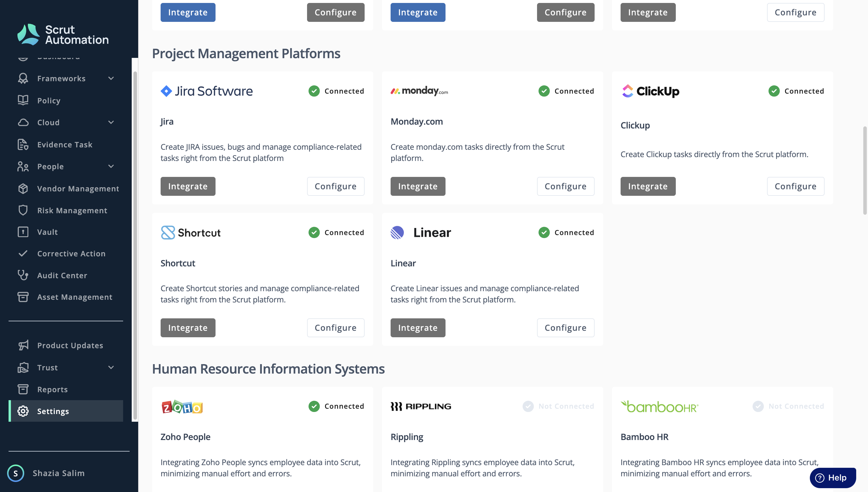
Task: Click the Vendor Management cube icon
Action: pyautogui.click(x=23, y=188)
